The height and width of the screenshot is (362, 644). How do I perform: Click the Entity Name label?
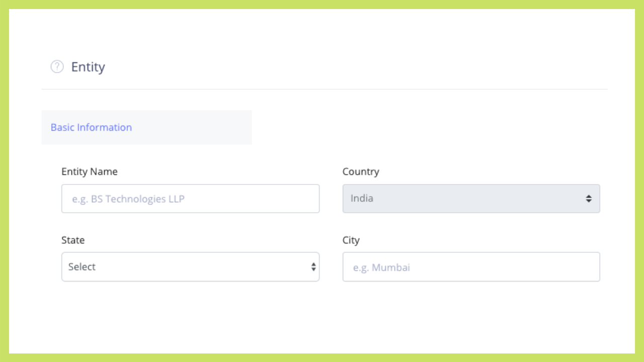coord(90,171)
